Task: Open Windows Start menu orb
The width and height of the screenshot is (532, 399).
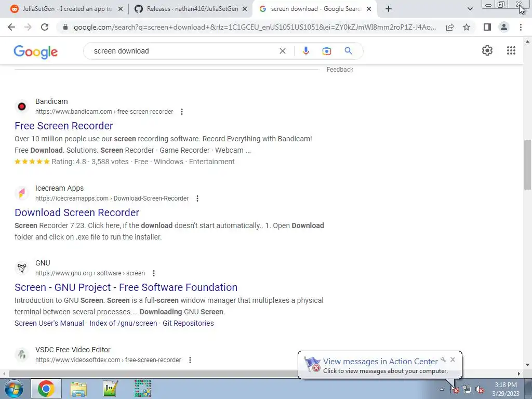Action: pyautogui.click(x=14, y=389)
